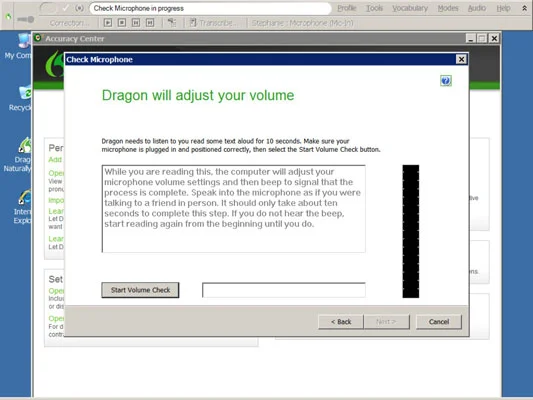Cancel the Check Microphone wizard
Image resolution: width=533 pixels, height=400 pixels.
tap(439, 321)
